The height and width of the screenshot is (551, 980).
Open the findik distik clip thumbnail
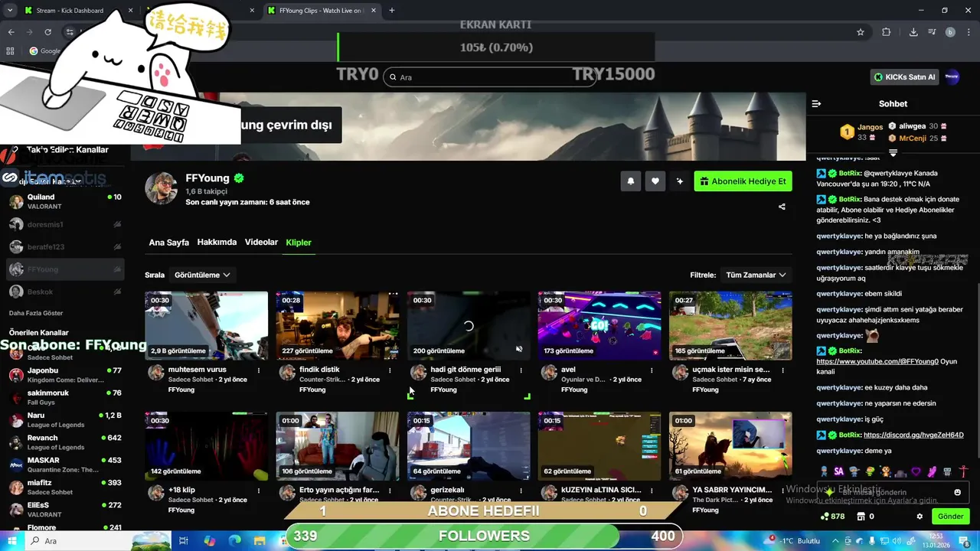pyautogui.click(x=338, y=325)
